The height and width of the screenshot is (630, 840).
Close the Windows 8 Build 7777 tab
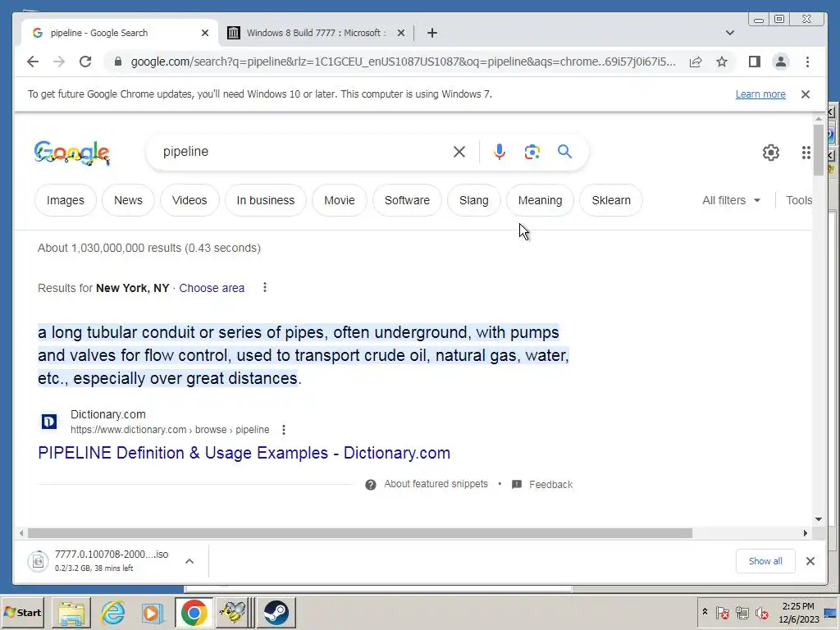(x=400, y=33)
